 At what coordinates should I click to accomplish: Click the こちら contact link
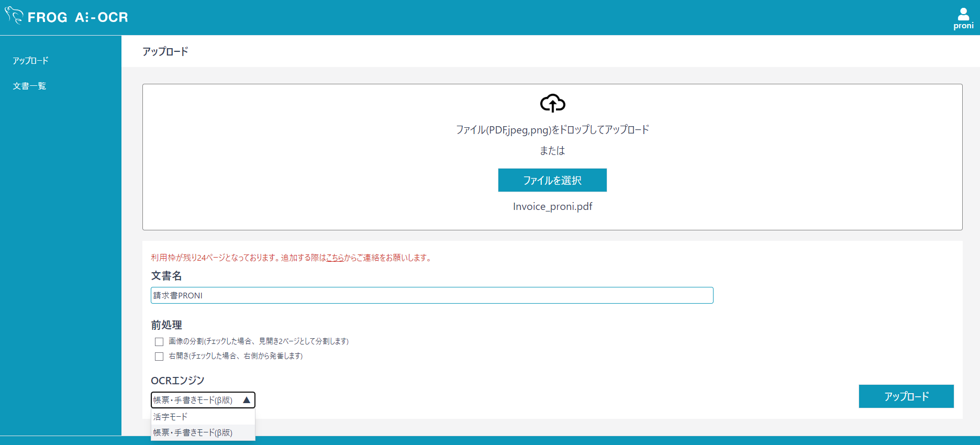pos(335,258)
